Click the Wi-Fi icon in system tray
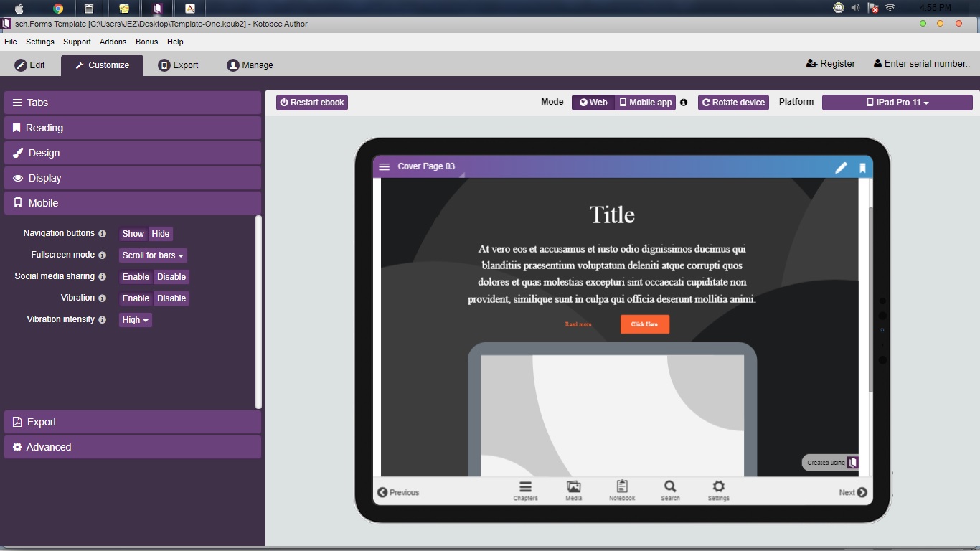 click(890, 8)
